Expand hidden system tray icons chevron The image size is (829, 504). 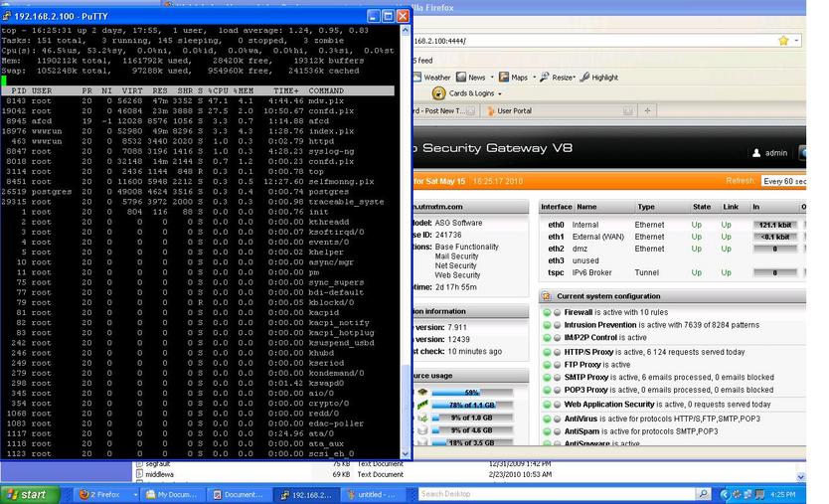point(725,494)
